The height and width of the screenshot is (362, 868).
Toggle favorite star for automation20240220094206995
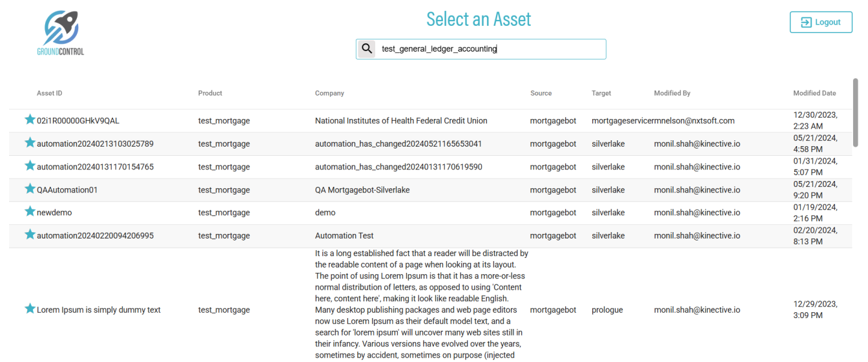click(x=30, y=235)
